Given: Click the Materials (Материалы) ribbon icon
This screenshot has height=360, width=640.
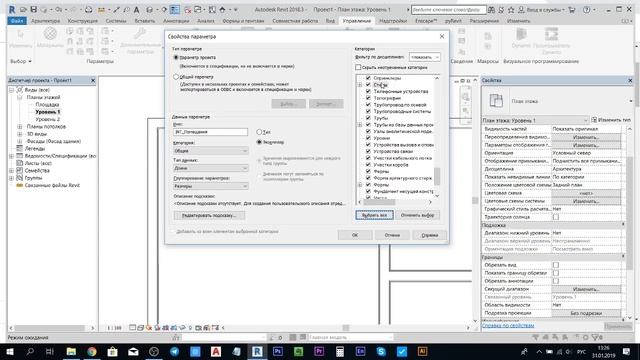Looking at the screenshot, I should click(x=50, y=34).
